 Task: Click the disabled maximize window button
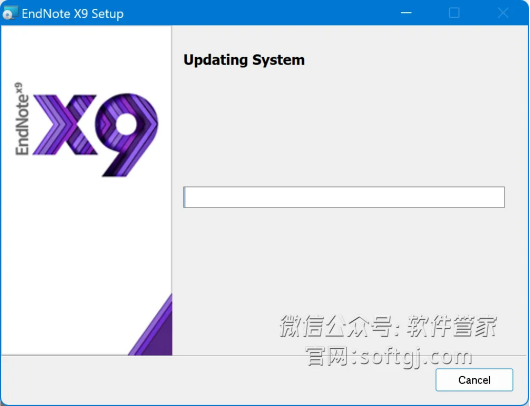coord(454,13)
